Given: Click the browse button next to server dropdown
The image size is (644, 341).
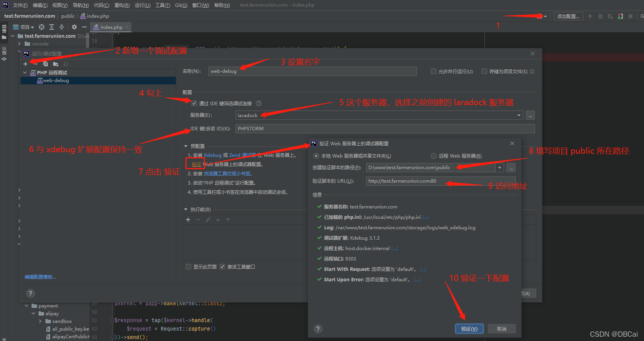Looking at the screenshot, I should pos(530,115).
